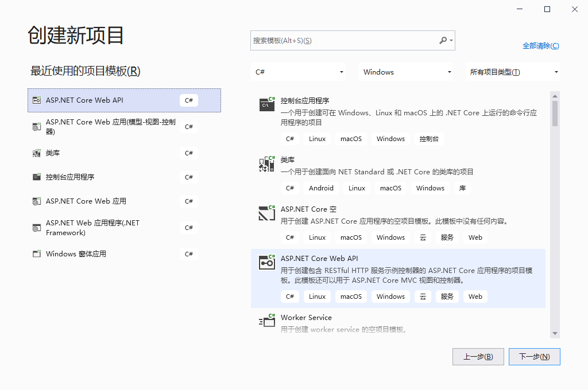The width and height of the screenshot is (588, 390).
Task: Click the template list scroll-up arrow
Action: point(555,96)
